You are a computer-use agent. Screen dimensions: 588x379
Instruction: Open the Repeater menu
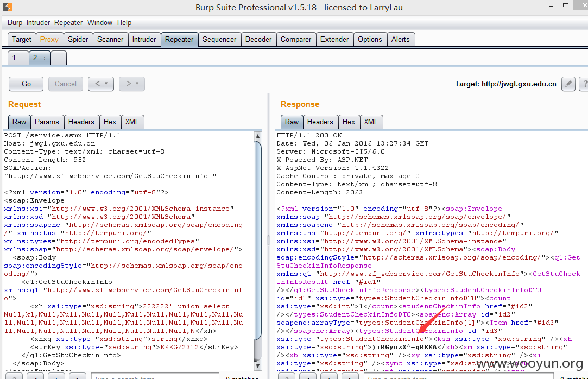(x=68, y=22)
